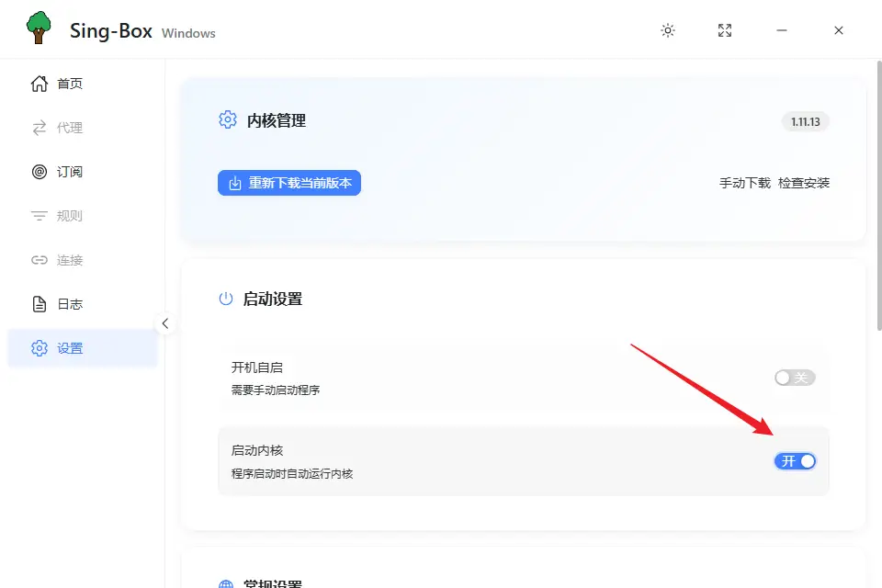882x588 pixels.
Task: Minimize the Sing-Box window
Action: coord(782,30)
